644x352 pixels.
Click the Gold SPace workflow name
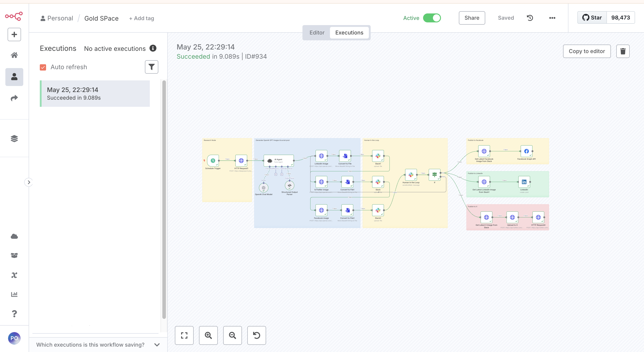(101, 18)
